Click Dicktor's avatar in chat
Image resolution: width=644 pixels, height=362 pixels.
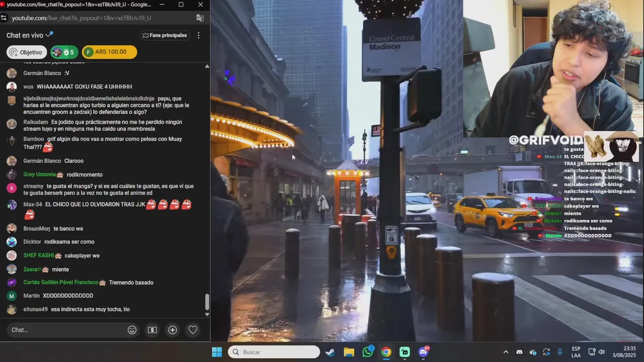(x=12, y=242)
